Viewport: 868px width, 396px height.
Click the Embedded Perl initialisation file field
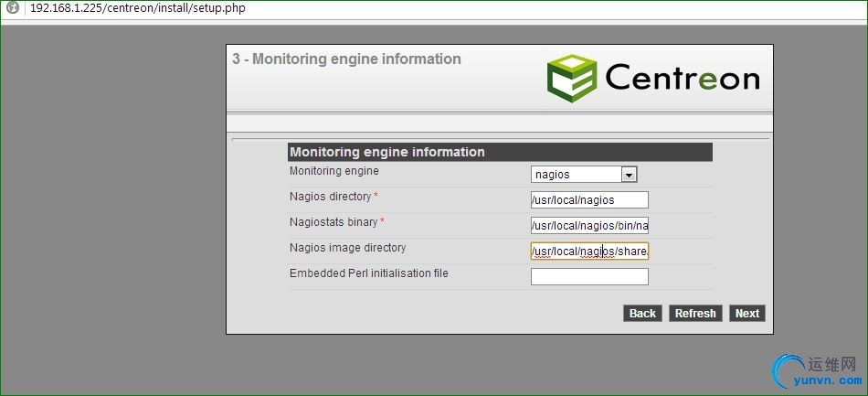point(589,276)
